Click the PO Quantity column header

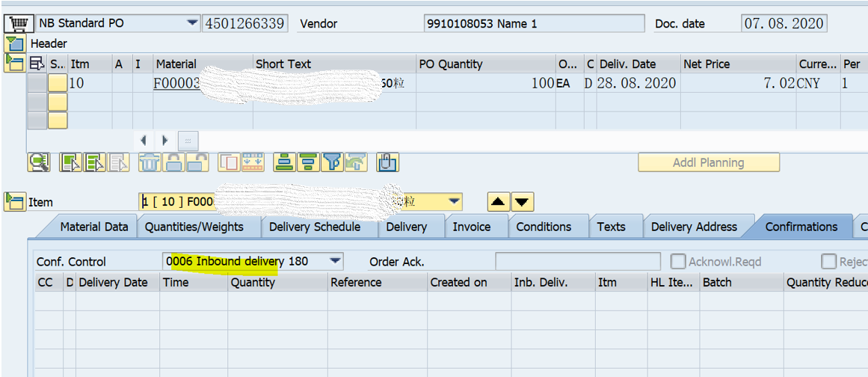485,64
